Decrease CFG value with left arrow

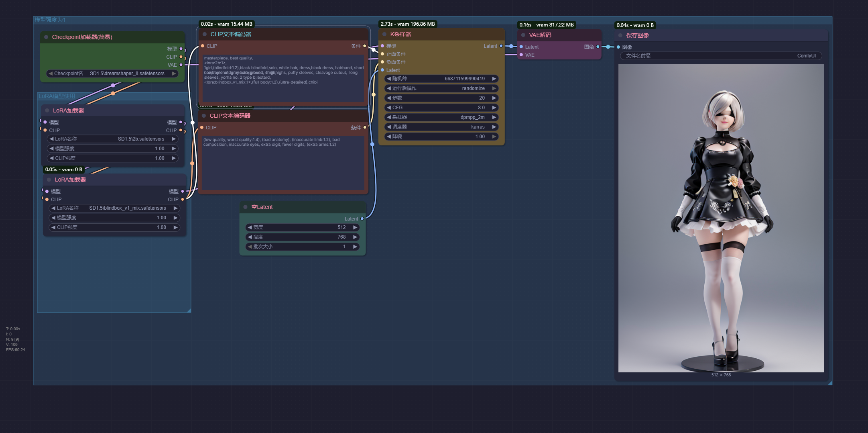pos(388,108)
